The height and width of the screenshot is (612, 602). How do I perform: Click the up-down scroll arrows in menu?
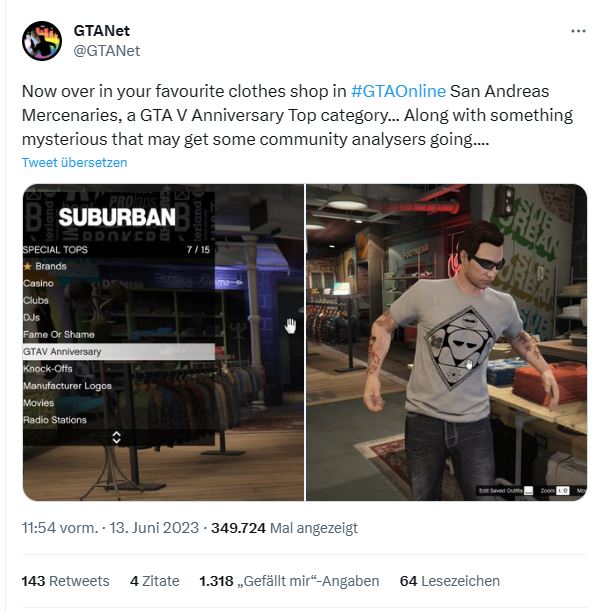(x=116, y=438)
